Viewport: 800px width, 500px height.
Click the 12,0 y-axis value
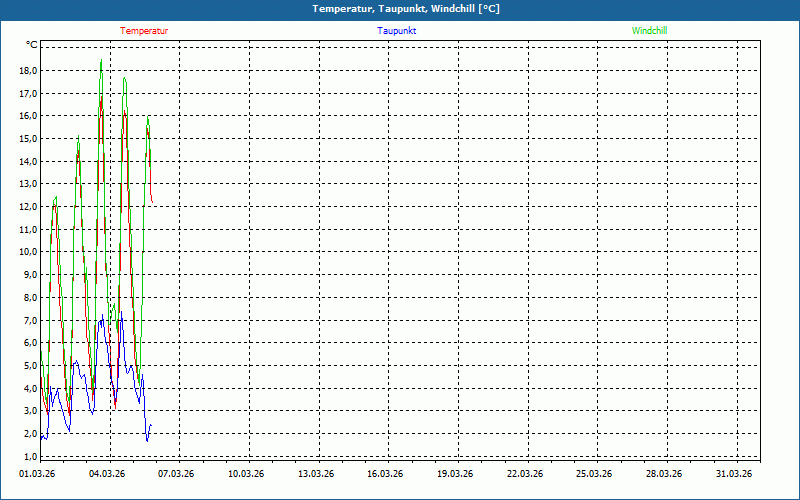tap(29, 207)
